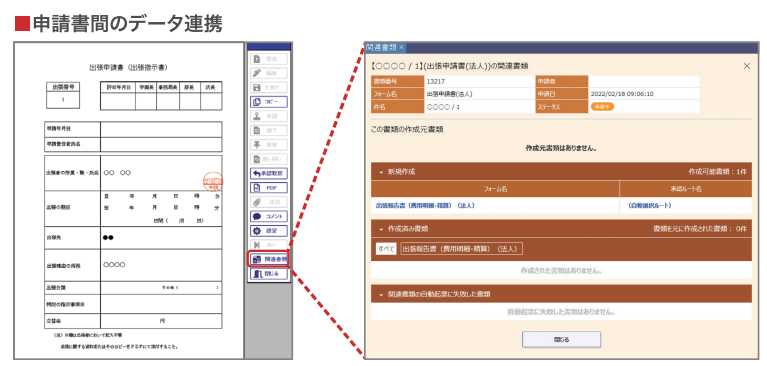Click the 出張申請書（出張指示書） form title
This screenshot has height=366, width=767.
(129, 67)
